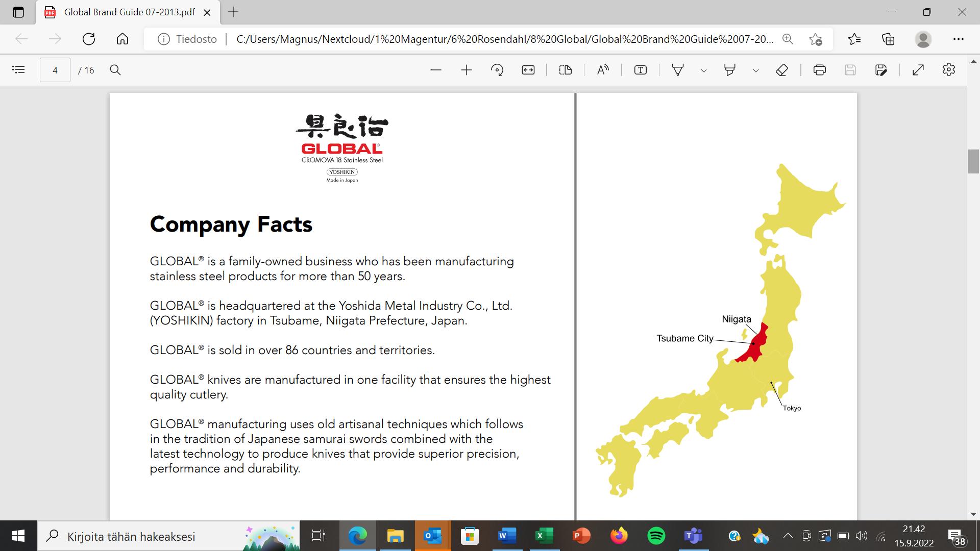Click the page number input field

pyautogui.click(x=55, y=70)
